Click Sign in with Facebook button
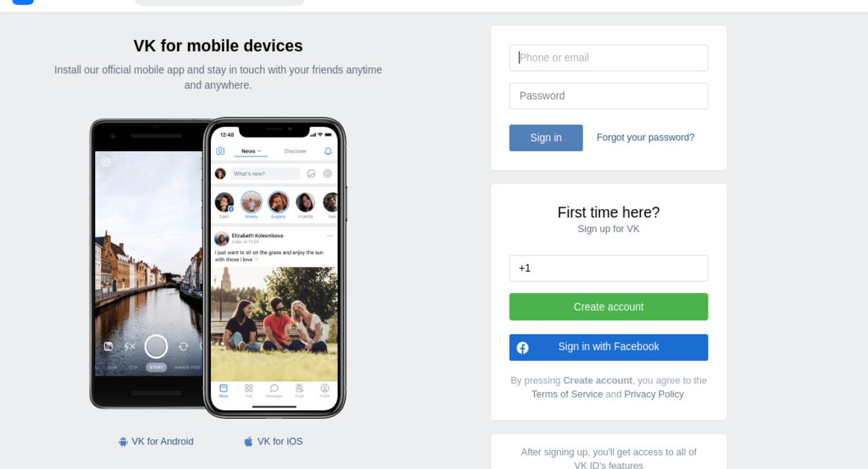868x469 pixels. pyautogui.click(x=608, y=348)
